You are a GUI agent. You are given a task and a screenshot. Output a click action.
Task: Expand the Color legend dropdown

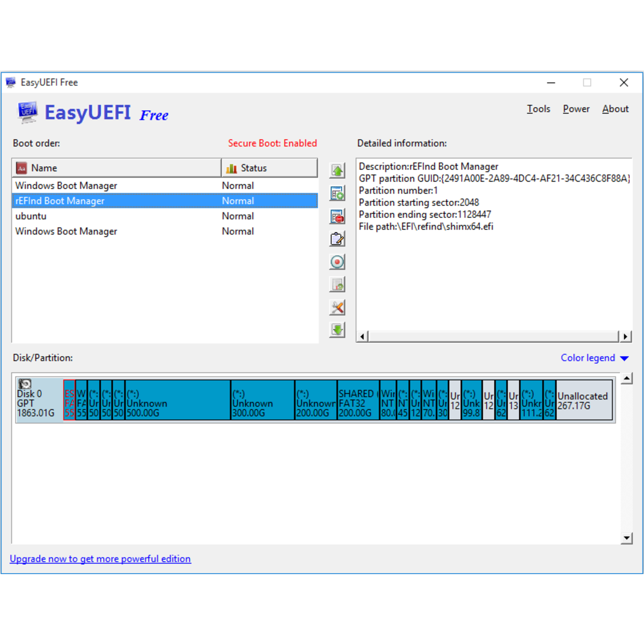click(x=594, y=358)
